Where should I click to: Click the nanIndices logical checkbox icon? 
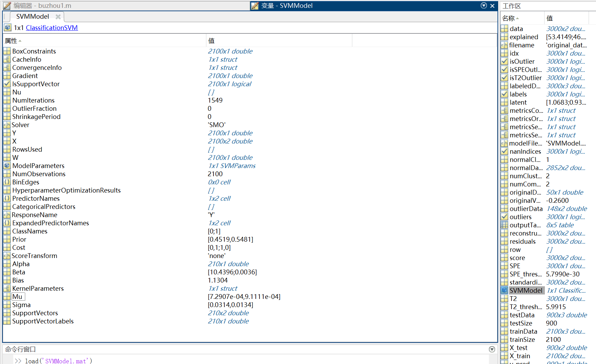[504, 152]
